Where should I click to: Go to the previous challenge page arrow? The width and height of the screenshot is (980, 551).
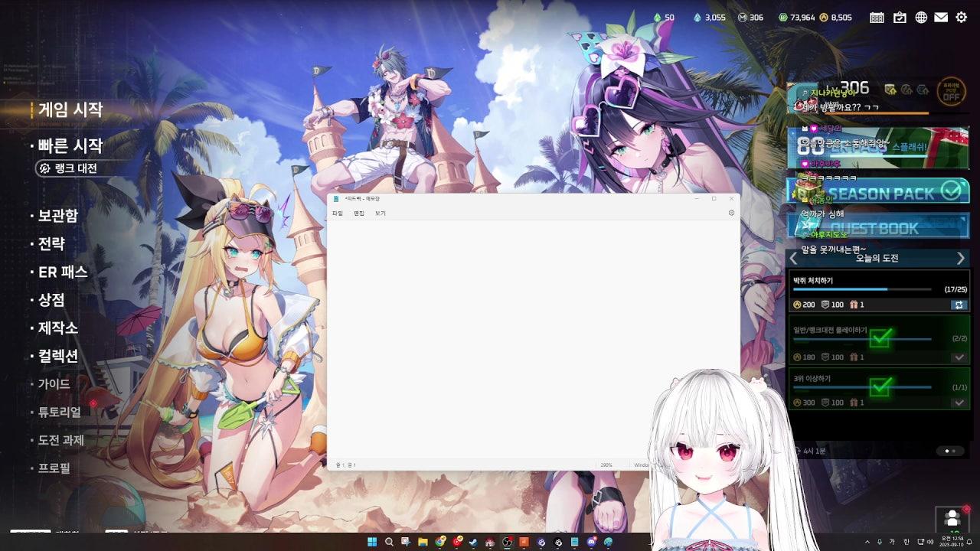pyautogui.click(x=794, y=259)
